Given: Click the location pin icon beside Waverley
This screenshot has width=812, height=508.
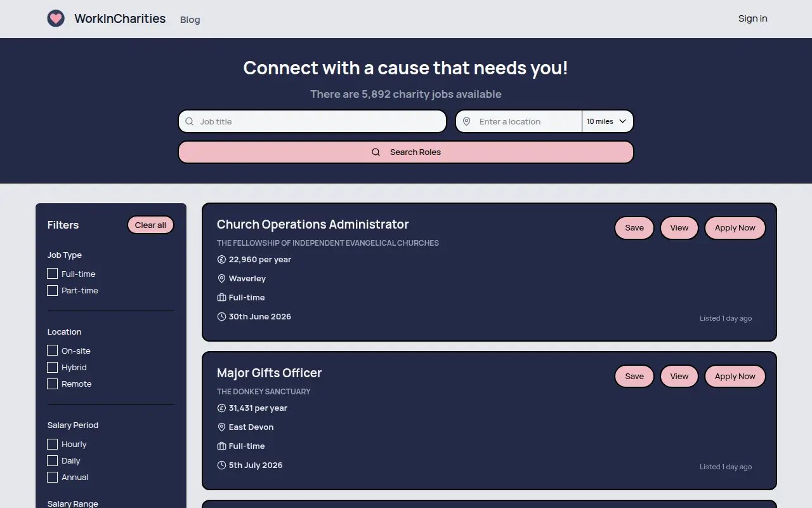Looking at the screenshot, I should click(221, 278).
